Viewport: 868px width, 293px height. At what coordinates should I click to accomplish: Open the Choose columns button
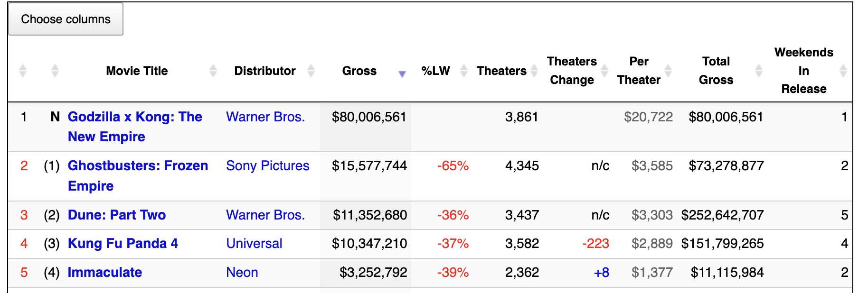tap(66, 19)
